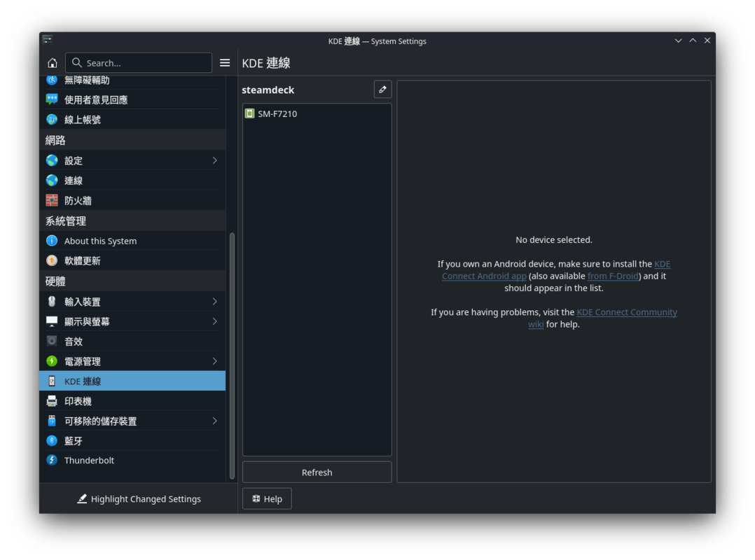Open the 音效 audio settings entry
Viewport: 755px width, 560px height.
point(132,341)
